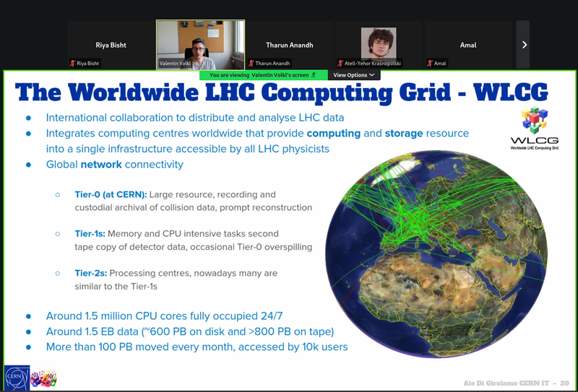
Task: Select Tharun Anandh's participant tile
Action: [290, 45]
